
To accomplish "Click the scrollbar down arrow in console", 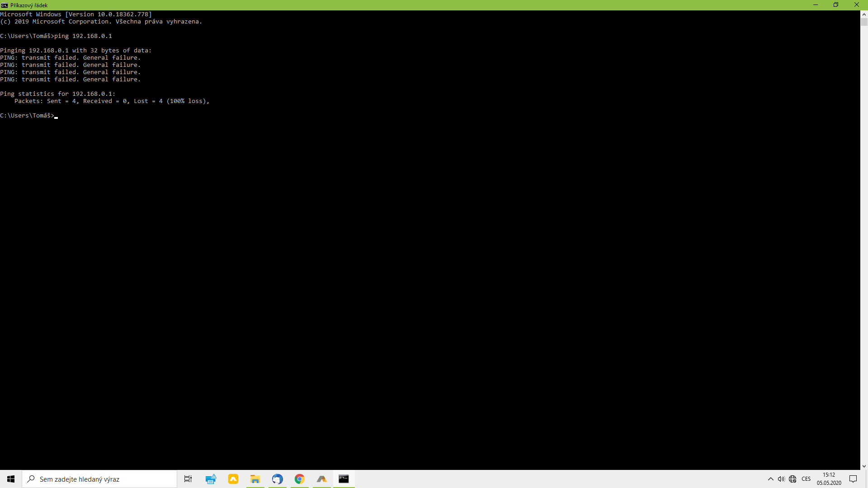I will (x=864, y=466).
